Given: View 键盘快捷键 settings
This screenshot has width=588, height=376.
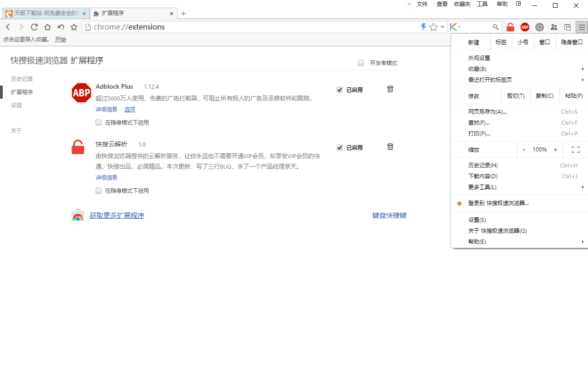Looking at the screenshot, I should [389, 215].
